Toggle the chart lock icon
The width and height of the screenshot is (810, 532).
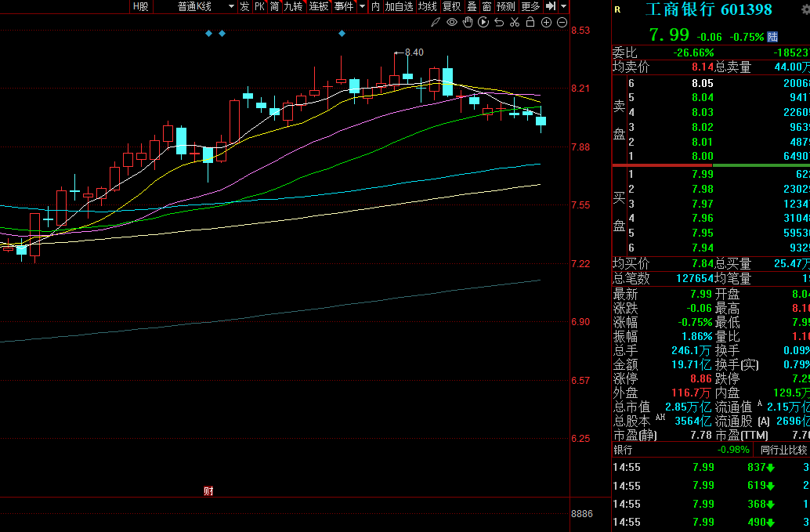530,22
